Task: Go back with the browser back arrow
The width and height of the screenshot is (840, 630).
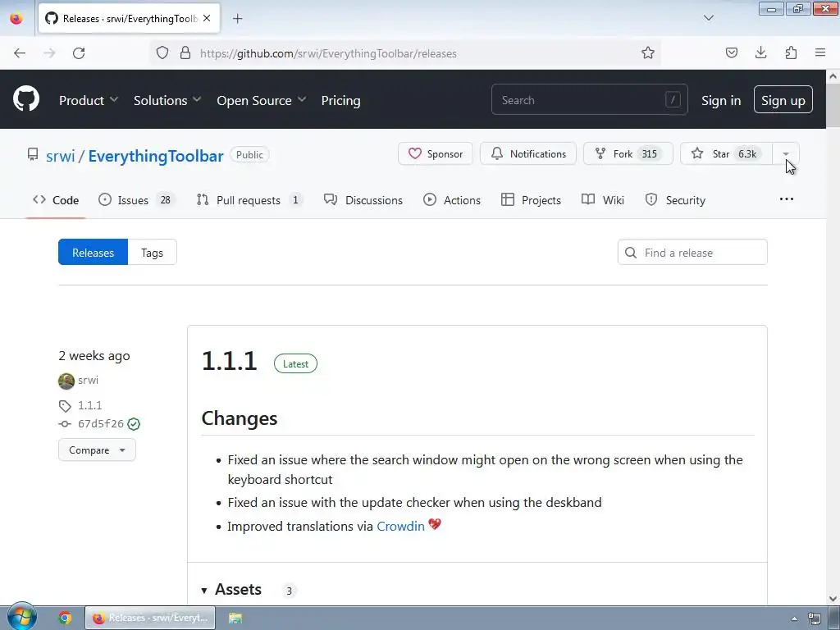Action: 20,53
